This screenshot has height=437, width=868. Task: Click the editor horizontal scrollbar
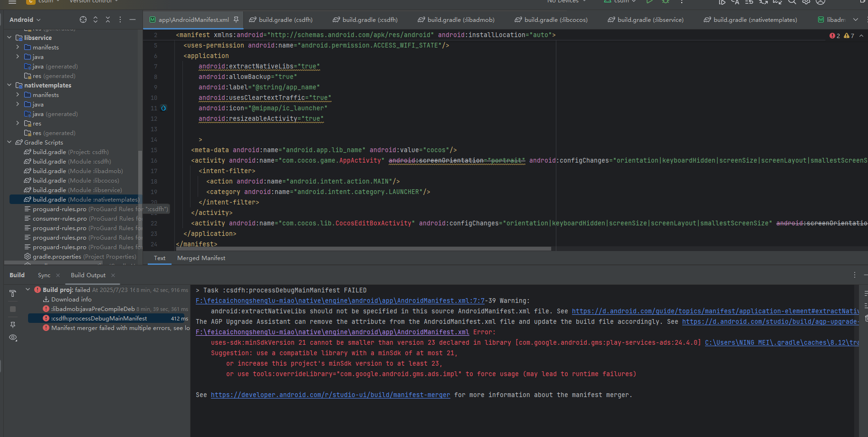coord(363,249)
